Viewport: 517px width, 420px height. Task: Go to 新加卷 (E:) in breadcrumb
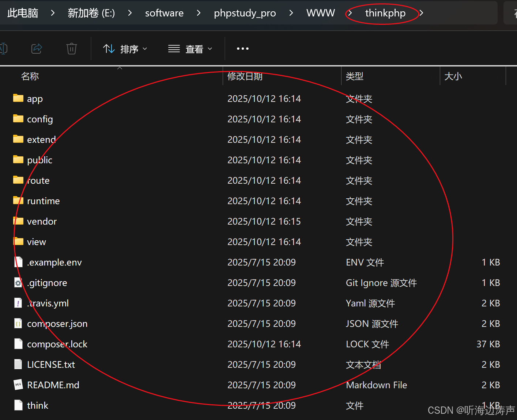pos(91,13)
